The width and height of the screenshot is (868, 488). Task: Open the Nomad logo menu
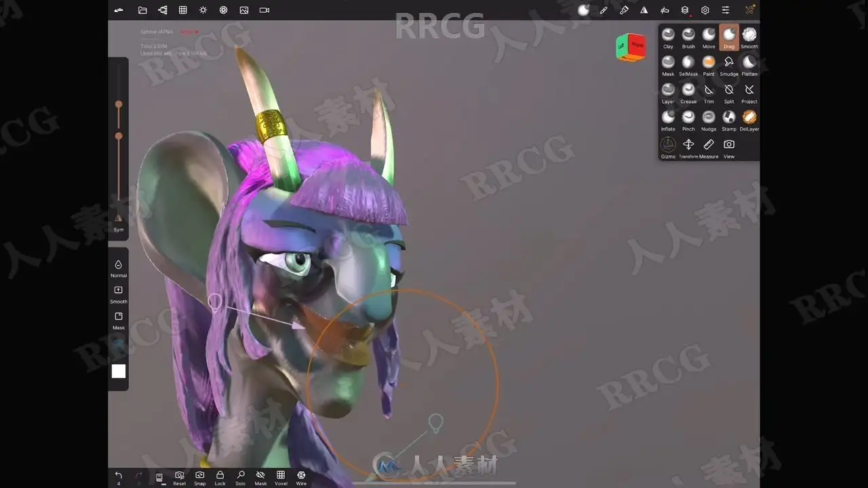coord(119,10)
